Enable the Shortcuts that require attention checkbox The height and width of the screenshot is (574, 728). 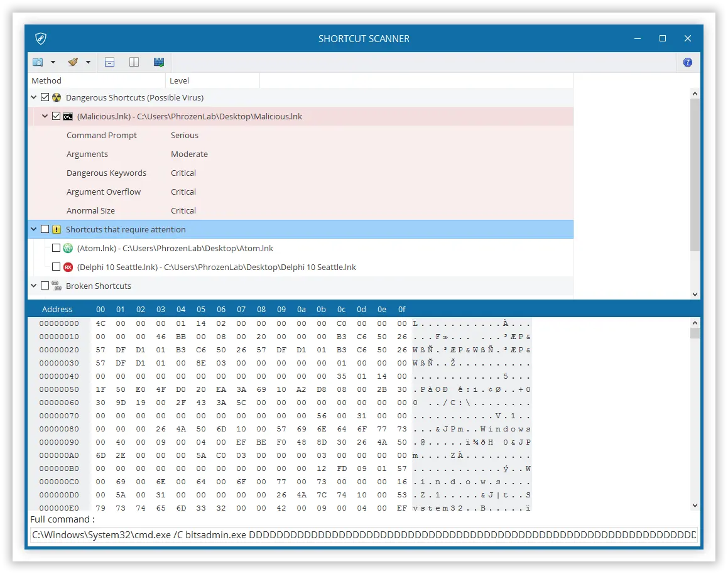click(x=45, y=229)
